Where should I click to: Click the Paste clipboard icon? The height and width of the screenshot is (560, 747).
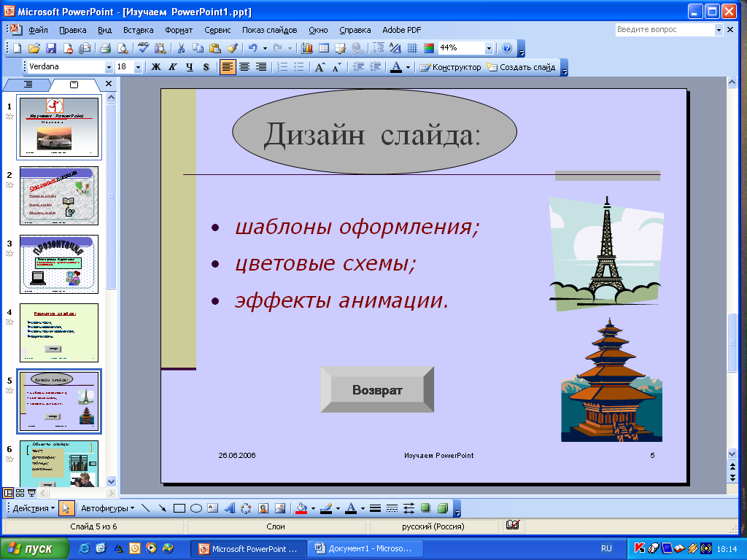tap(215, 48)
